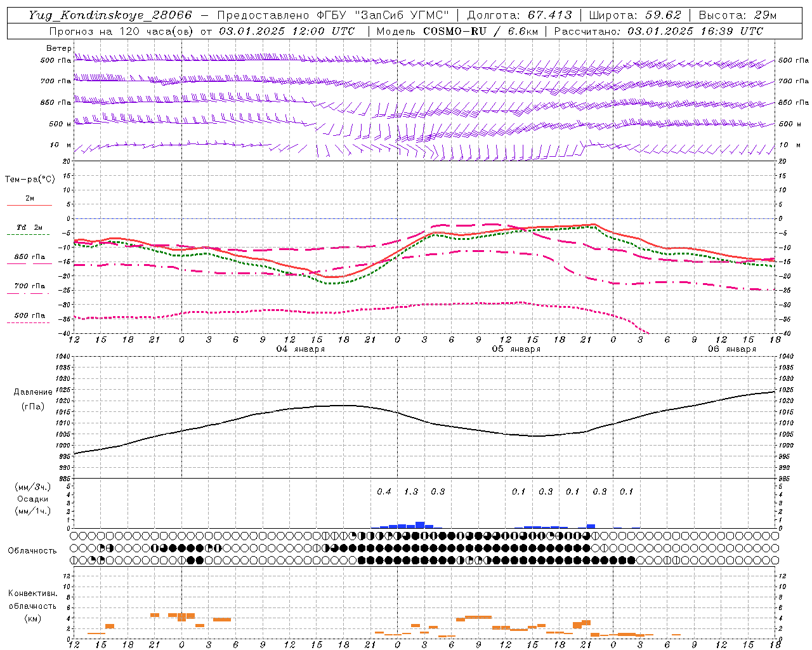Click the Td 2м legend entry
The width and height of the screenshot is (812, 650).
30,227
